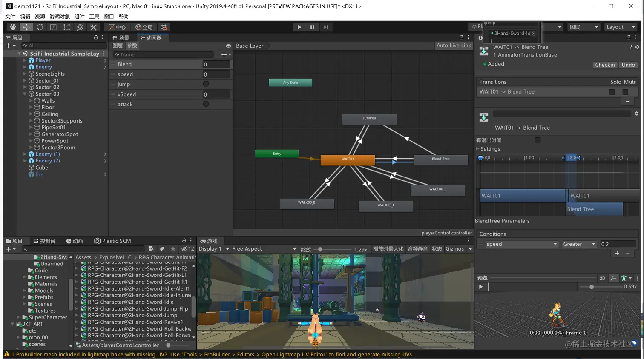Create new asset plus in Project panel
The height and width of the screenshot is (359, 644).
point(11,249)
